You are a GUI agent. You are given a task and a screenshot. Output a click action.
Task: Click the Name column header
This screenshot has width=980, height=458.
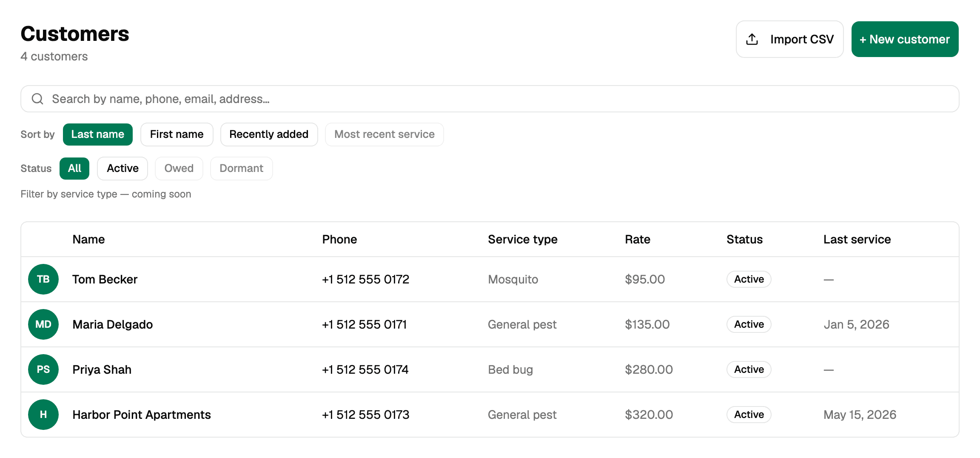pyautogui.click(x=88, y=239)
